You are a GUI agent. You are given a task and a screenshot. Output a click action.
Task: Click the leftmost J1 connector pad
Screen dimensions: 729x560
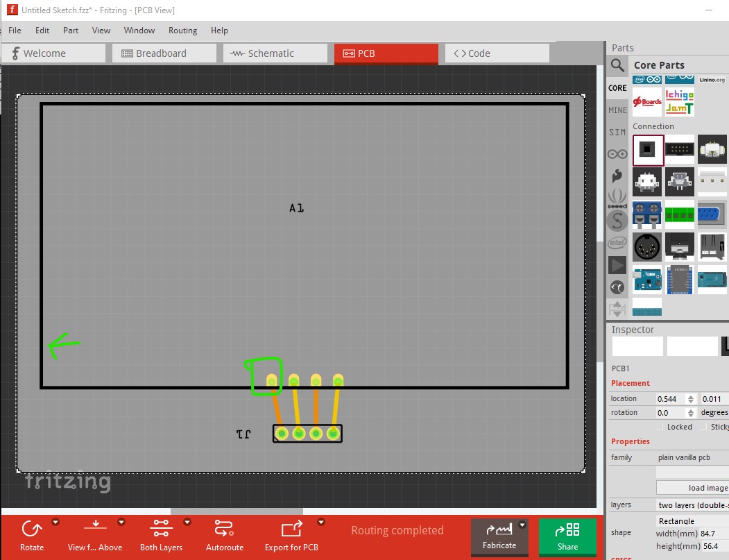[x=282, y=434]
